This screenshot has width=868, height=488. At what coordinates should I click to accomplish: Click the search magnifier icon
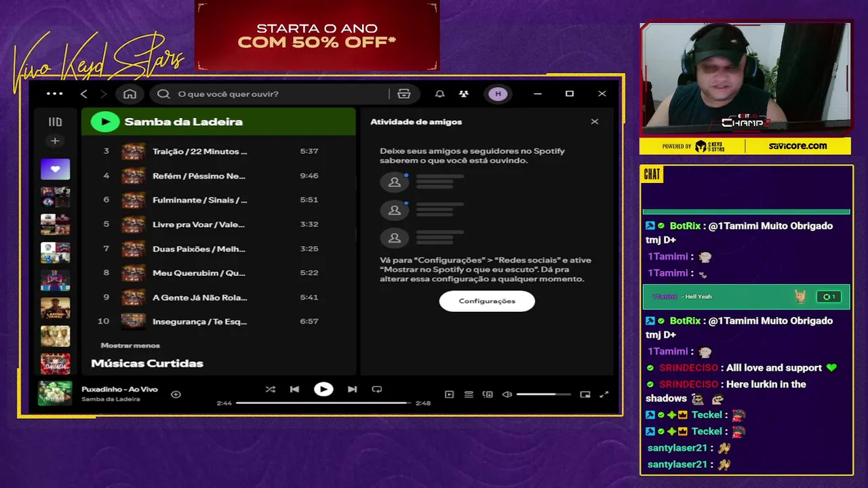[163, 94]
